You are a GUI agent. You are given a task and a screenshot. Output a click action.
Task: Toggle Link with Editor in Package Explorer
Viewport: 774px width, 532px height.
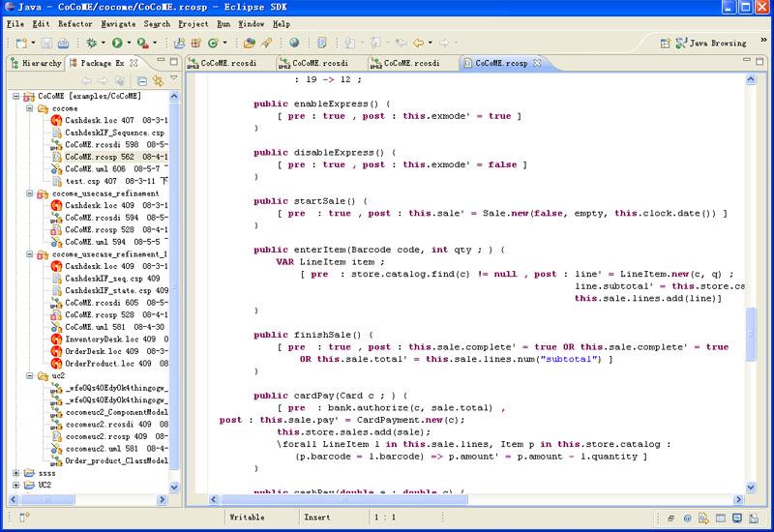tap(158, 80)
